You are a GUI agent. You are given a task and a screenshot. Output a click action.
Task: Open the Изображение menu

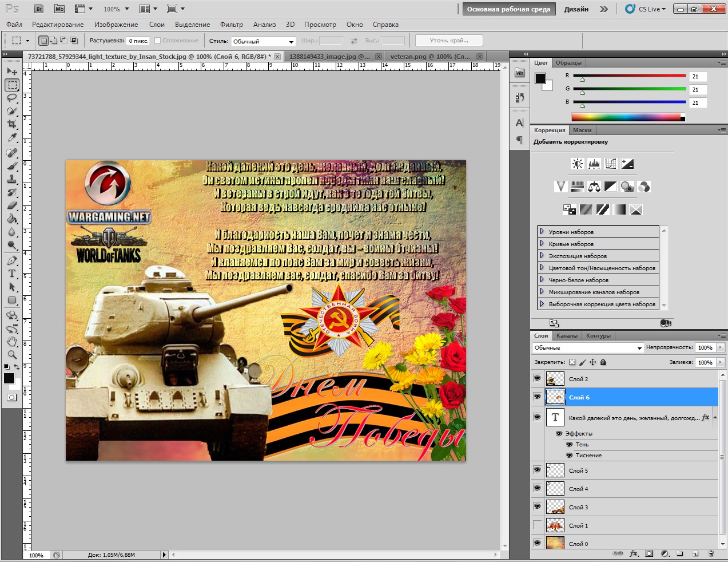(116, 25)
